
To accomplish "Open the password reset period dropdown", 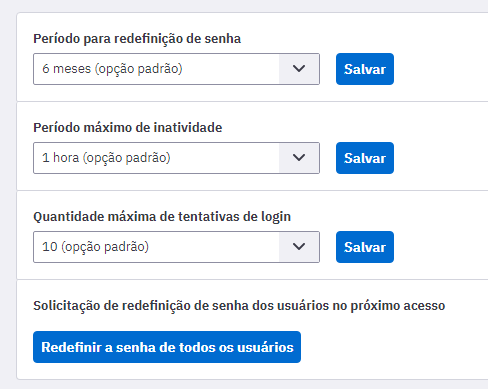I will tap(176, 69).
